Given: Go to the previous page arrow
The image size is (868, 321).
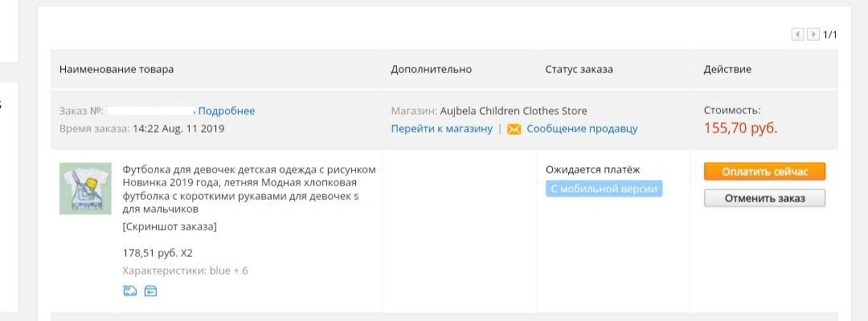Looking at the screenshot, I should click(x=798, y=35).
